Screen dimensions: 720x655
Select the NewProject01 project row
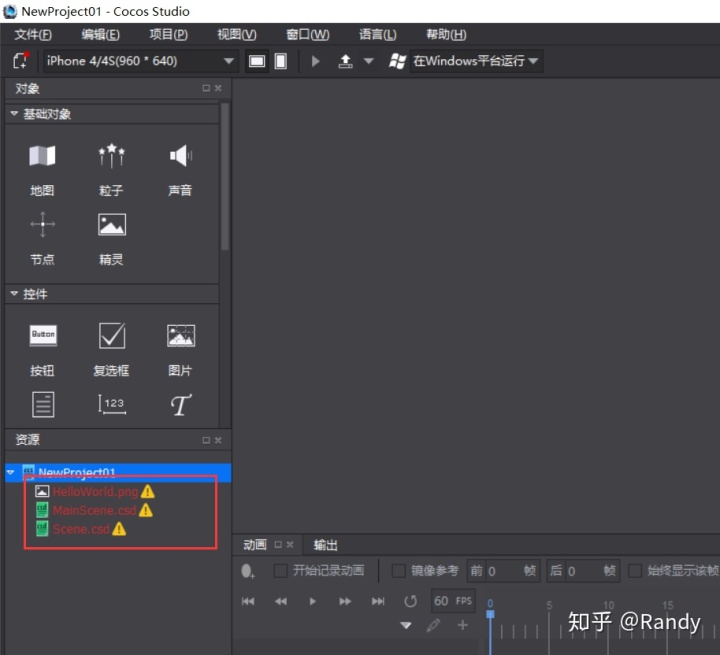[118, 473]
